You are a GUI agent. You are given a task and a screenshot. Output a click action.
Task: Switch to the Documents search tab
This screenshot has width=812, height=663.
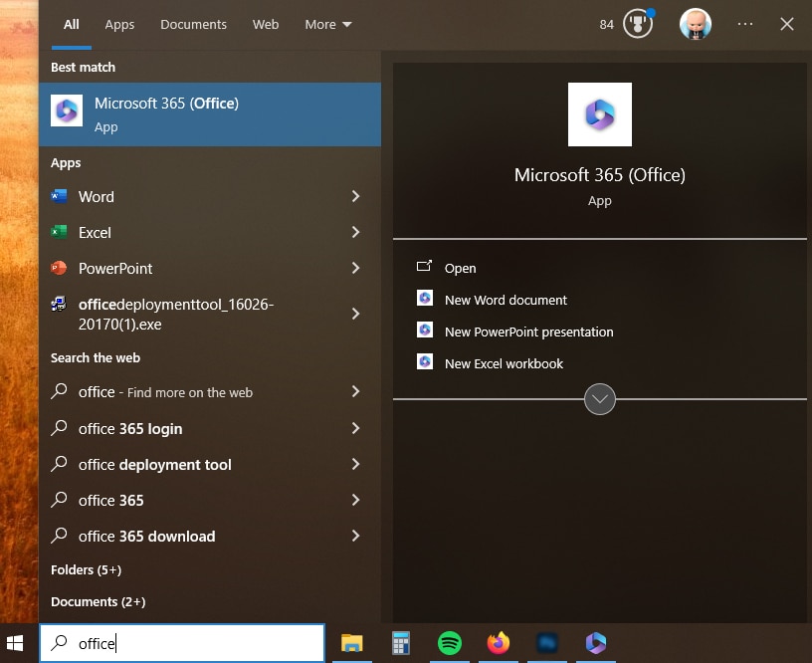[193, 24]
